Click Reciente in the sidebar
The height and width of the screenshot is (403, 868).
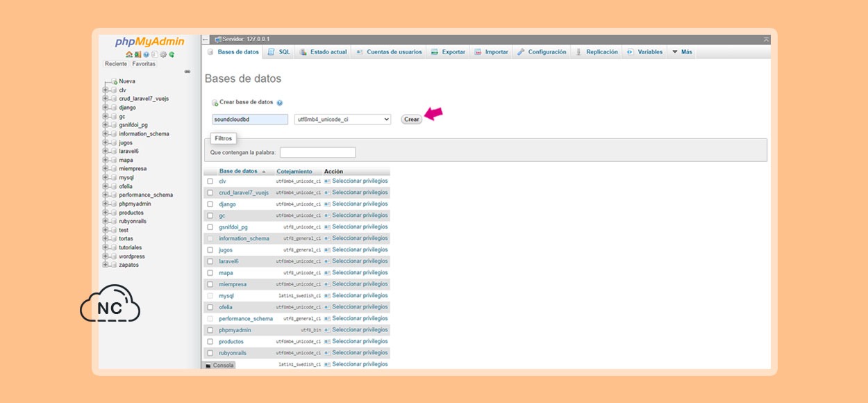pos(116,64)
